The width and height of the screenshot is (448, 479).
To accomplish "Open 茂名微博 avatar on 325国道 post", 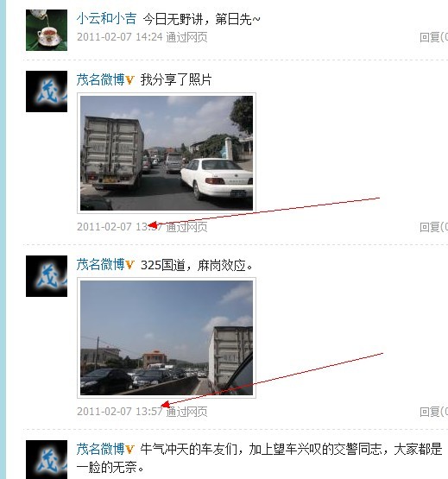I will point(47,276).
